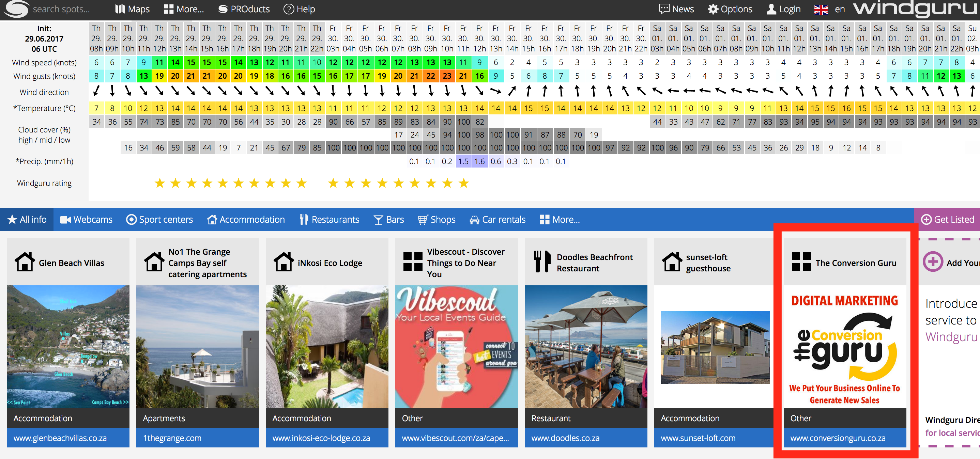
Task: Click the Get Listed button
Action: pos(947,219)
